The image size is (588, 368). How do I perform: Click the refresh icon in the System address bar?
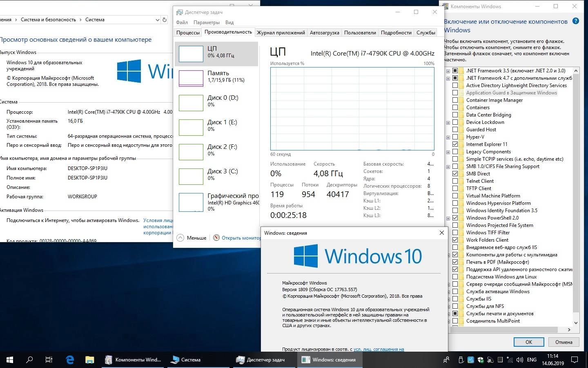pos(165,20)
